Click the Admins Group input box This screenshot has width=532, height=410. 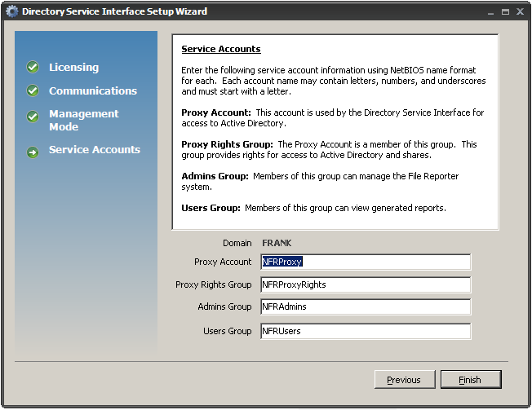365,307
